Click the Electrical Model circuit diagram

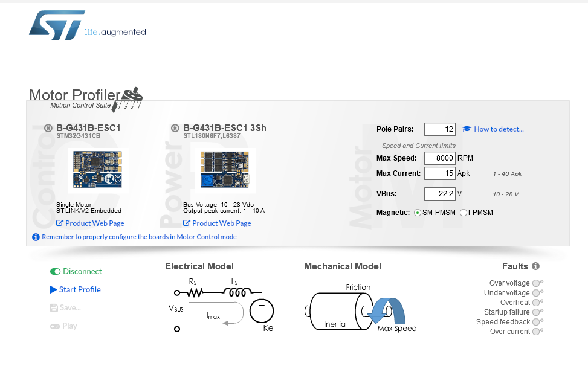[x=221, y=305]
